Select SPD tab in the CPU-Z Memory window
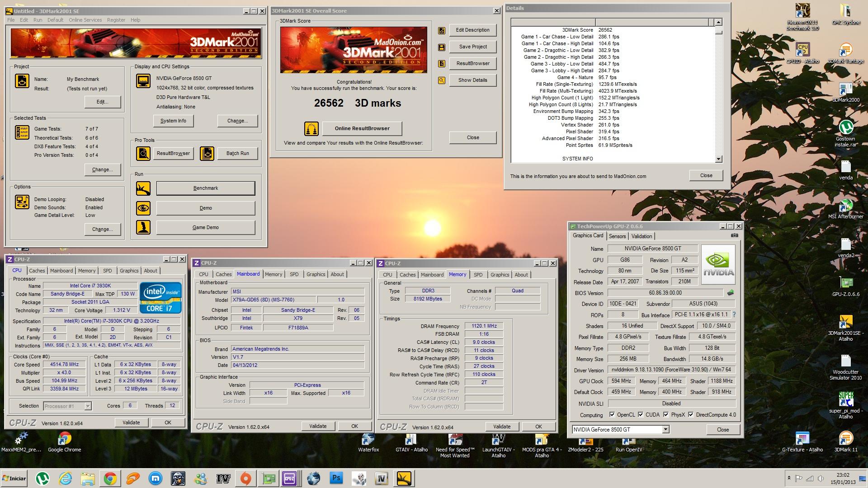868x488 pixels. 478,275
